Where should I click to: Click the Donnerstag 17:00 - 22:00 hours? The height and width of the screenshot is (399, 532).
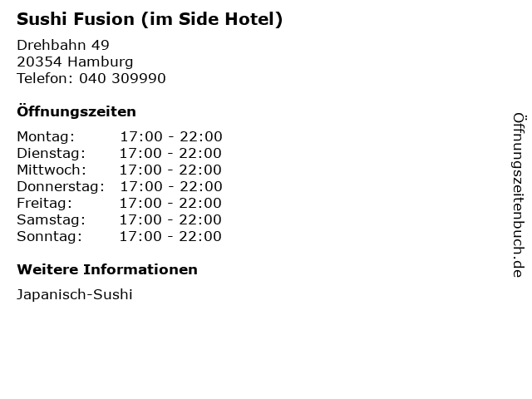click(170, 186)
